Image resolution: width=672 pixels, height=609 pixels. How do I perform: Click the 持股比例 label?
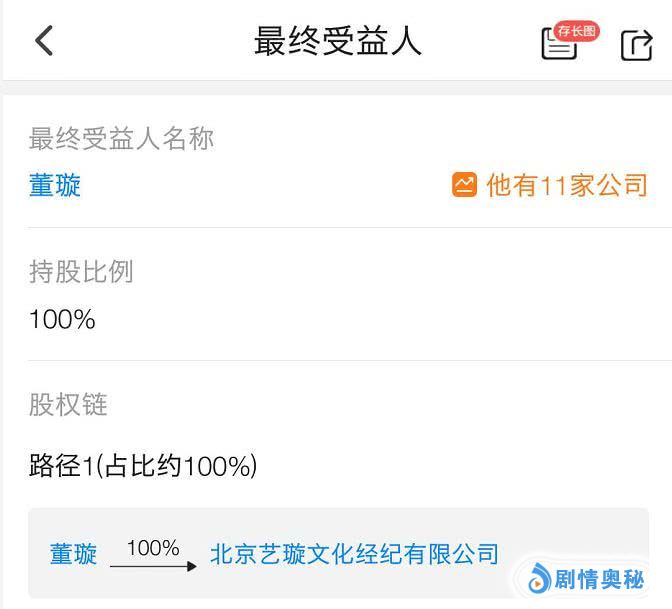pyautogui.click(x=81, y=271)
